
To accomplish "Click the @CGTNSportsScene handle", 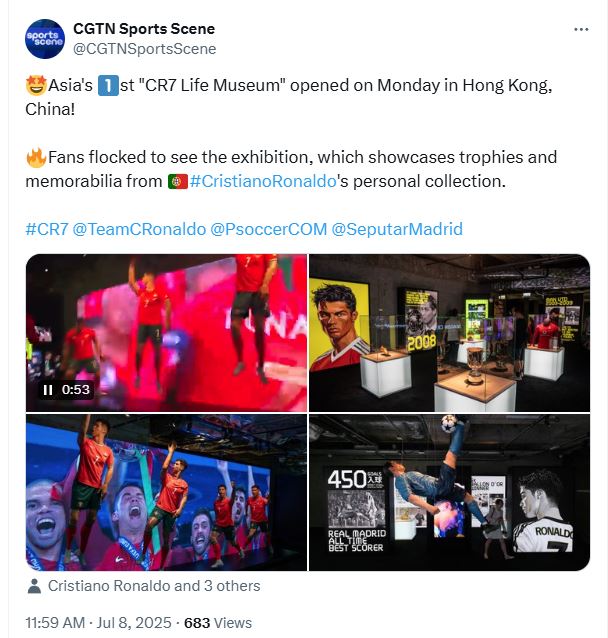I will click(x=144, y=49).
